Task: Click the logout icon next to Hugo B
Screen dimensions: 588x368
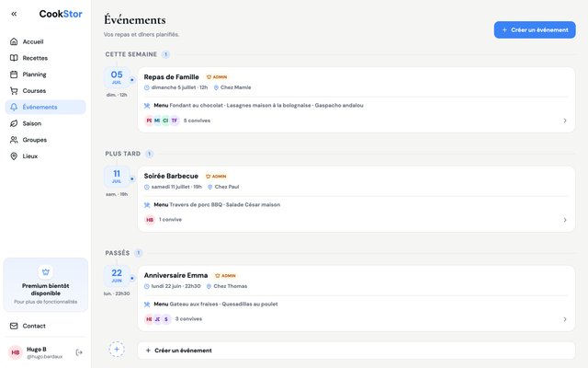Action: 79,352
